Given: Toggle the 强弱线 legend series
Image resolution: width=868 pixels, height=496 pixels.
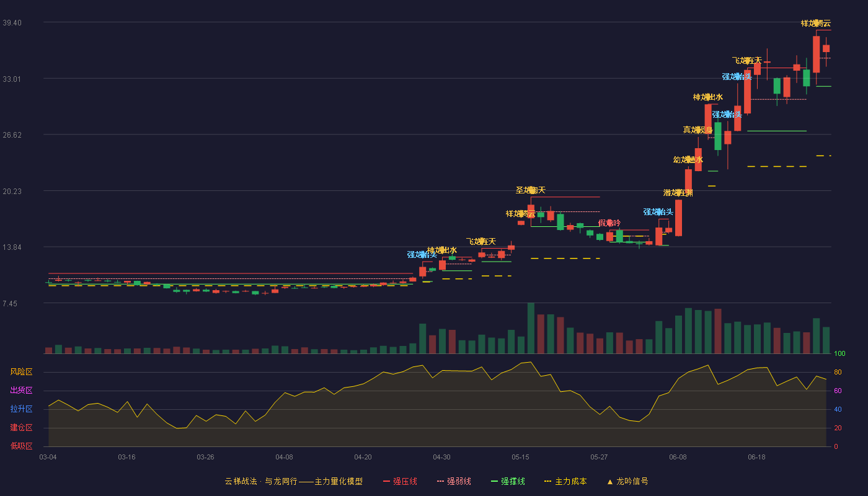Looking at the screenshot, I should 454,481.
